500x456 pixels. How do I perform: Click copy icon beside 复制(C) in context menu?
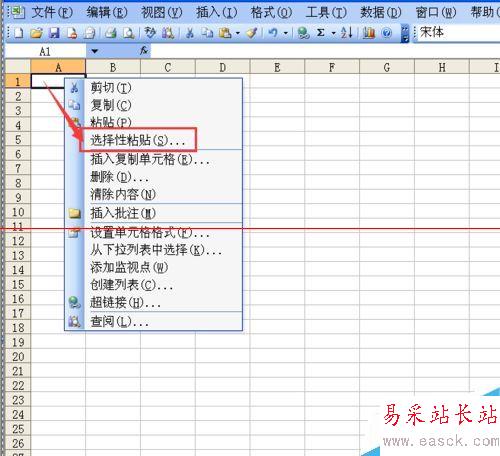click(x=74, y=105)
